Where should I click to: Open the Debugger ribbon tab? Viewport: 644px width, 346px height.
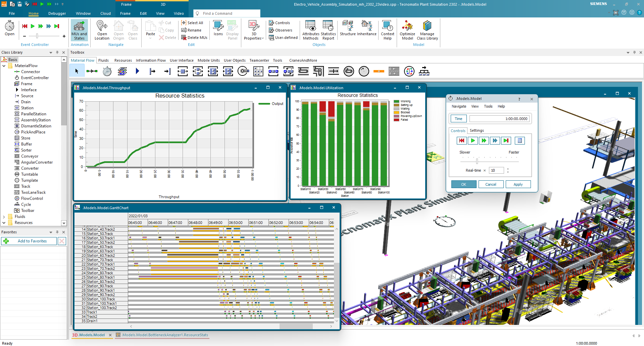coord(57,13)
